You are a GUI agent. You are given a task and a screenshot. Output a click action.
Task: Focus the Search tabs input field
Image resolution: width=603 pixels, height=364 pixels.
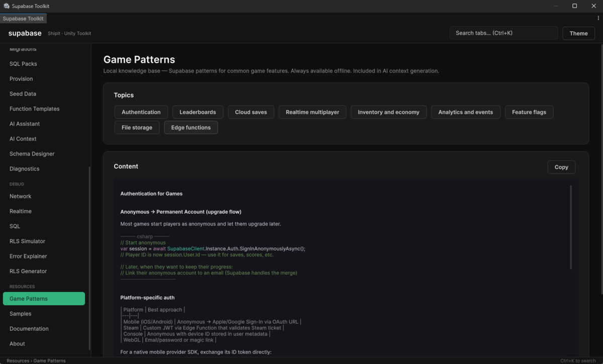tap(504, 33)
